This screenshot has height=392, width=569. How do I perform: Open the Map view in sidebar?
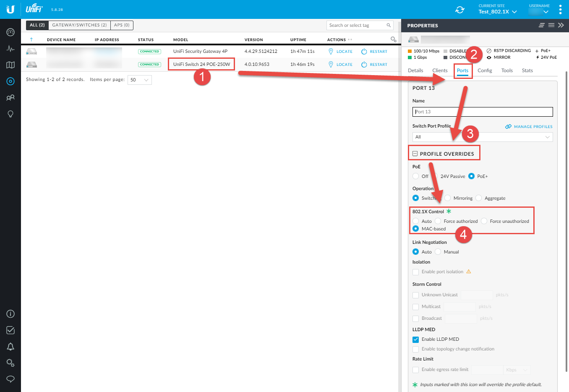click(10, 65)
